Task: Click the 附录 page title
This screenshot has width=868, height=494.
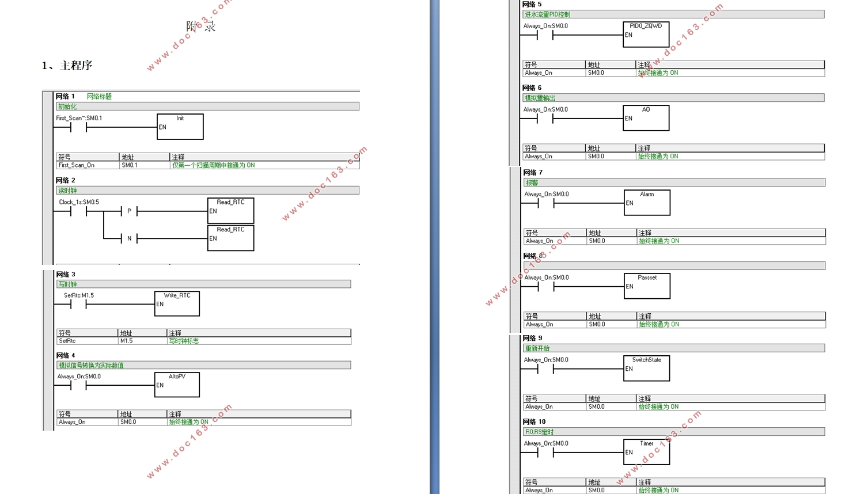Action: coord(201,26)
